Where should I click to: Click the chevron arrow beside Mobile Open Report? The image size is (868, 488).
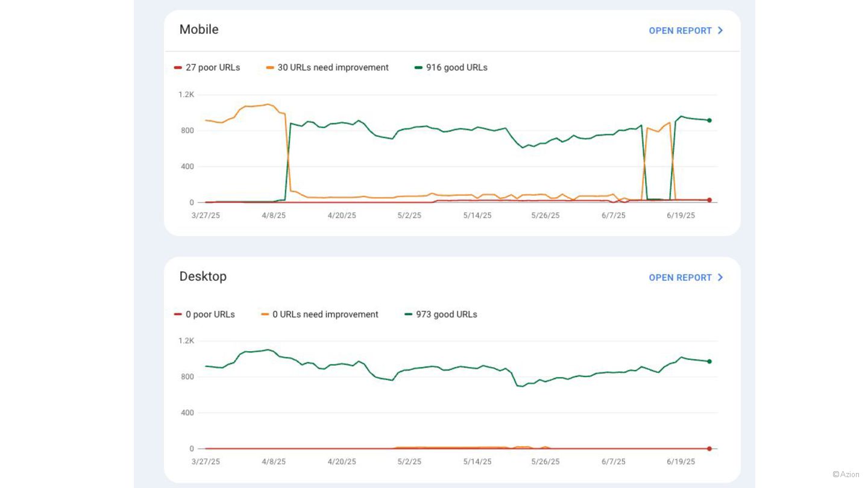720,31
